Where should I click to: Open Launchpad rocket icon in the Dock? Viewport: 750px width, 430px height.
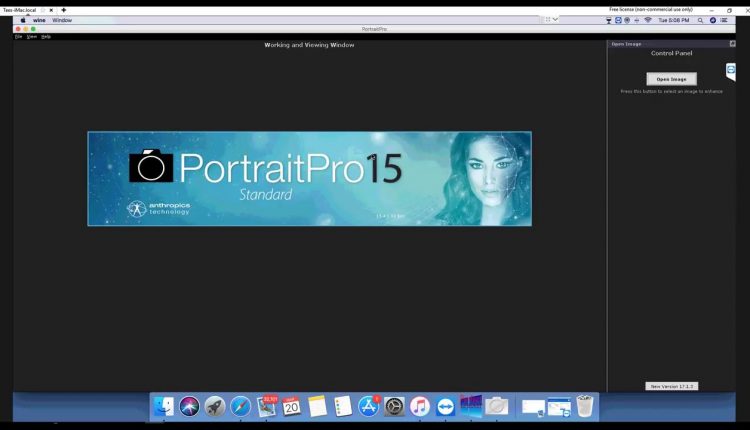[x=215, y=407]
